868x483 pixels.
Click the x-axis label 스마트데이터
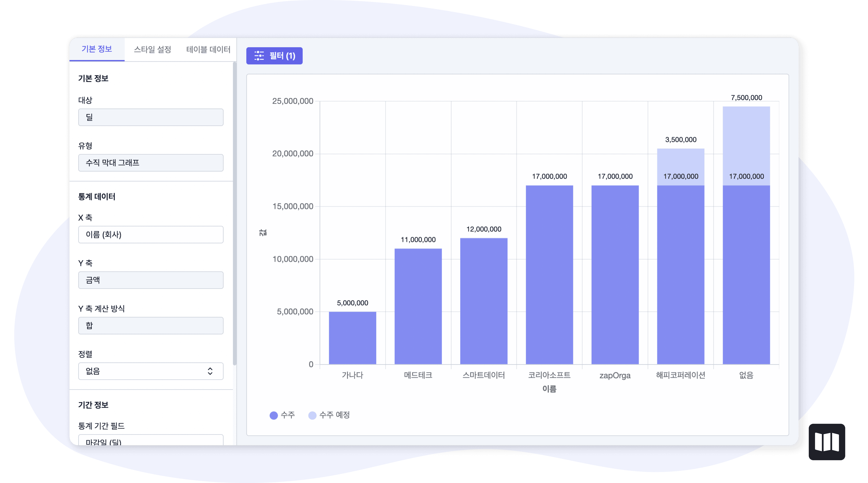(x=484, y=375)
